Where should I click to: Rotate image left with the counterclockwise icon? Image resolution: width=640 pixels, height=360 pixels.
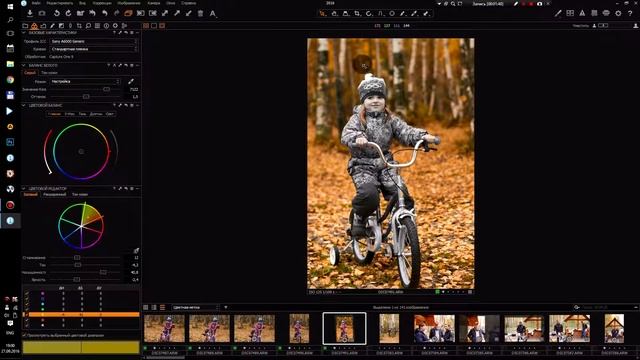(57, 13)
